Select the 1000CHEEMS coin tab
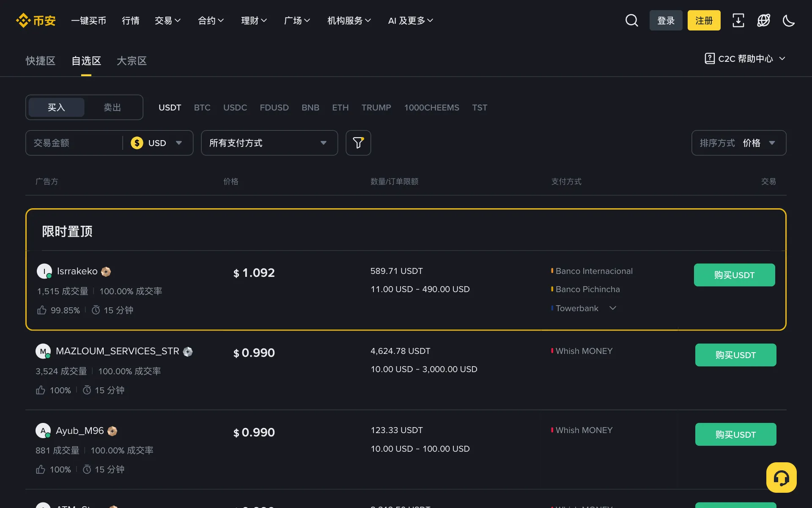This screenshot has height=508, width=812. [x=432, y=108]
